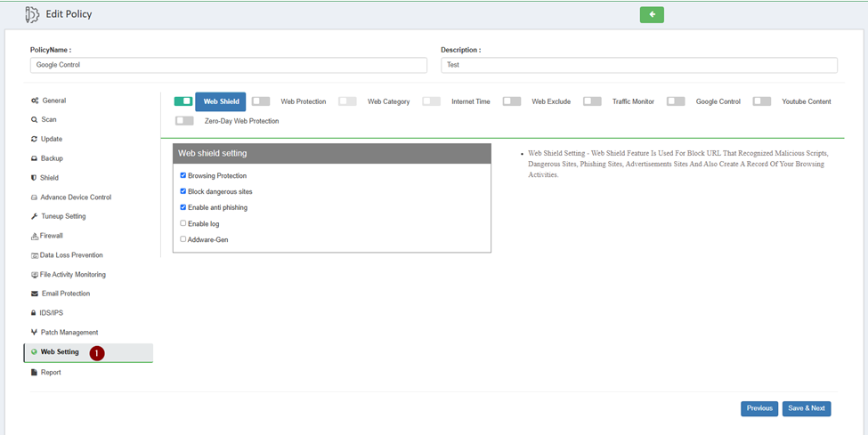Click the green back arrow button

(652, 15)
